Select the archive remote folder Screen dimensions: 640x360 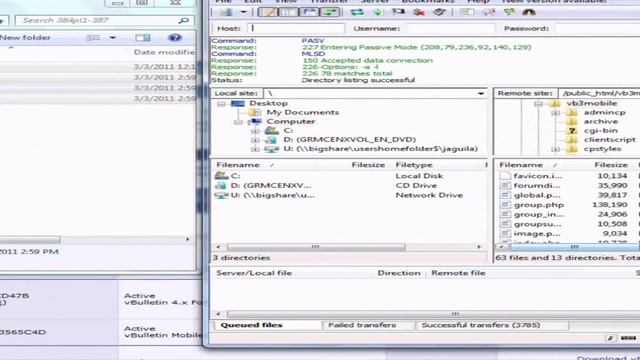600,122
